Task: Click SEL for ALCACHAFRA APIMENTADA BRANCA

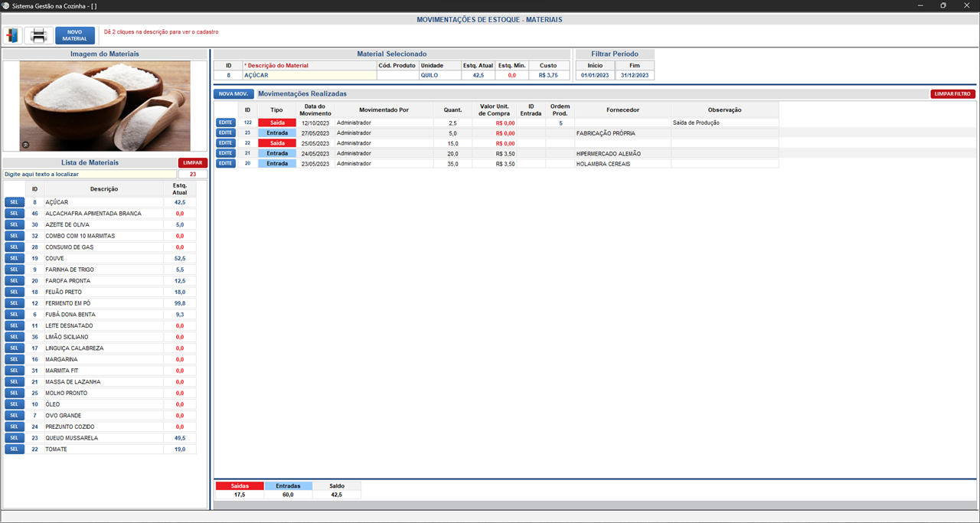Action: click(15, 214)
